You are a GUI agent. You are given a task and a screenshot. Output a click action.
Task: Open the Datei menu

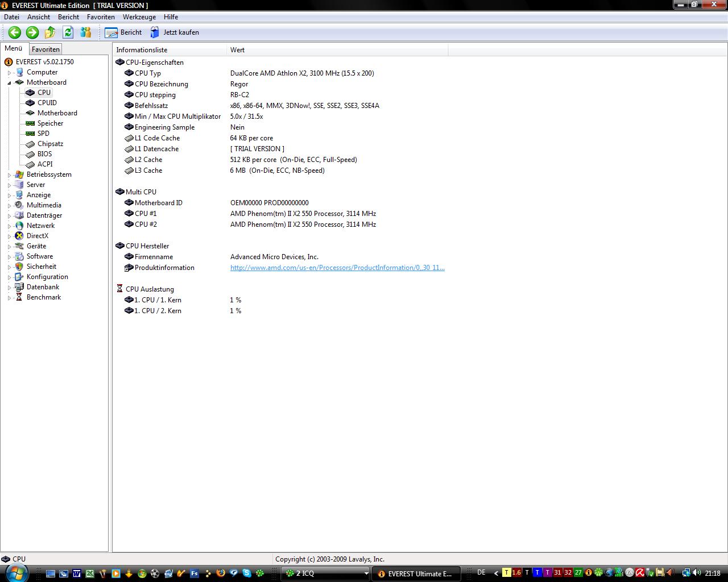pyautogui.click(x=11, y=17)
